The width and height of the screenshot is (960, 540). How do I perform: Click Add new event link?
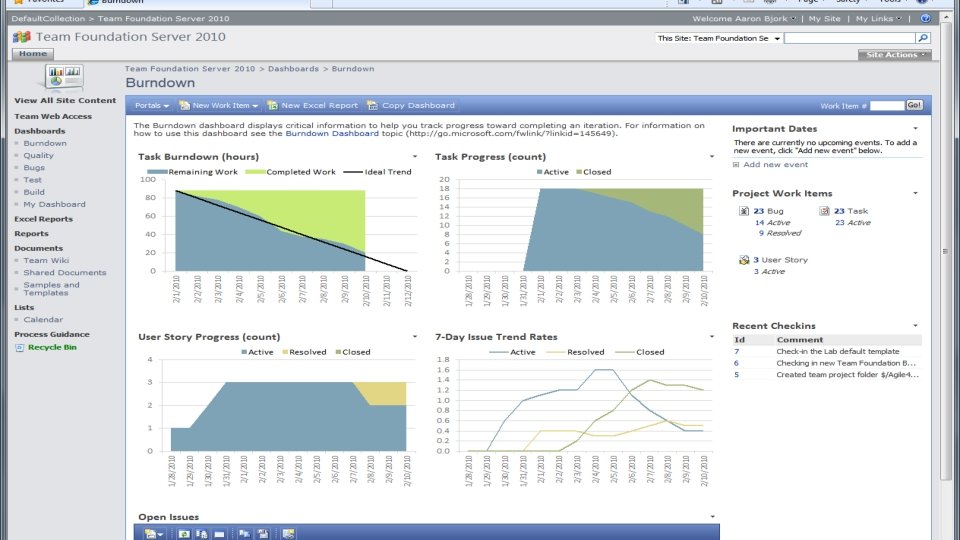[x=775, y=165]
